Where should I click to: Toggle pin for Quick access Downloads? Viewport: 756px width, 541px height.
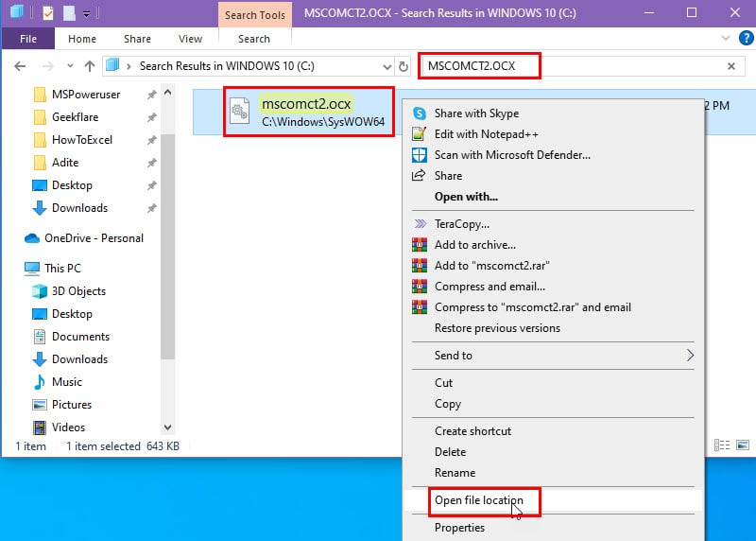152,208
